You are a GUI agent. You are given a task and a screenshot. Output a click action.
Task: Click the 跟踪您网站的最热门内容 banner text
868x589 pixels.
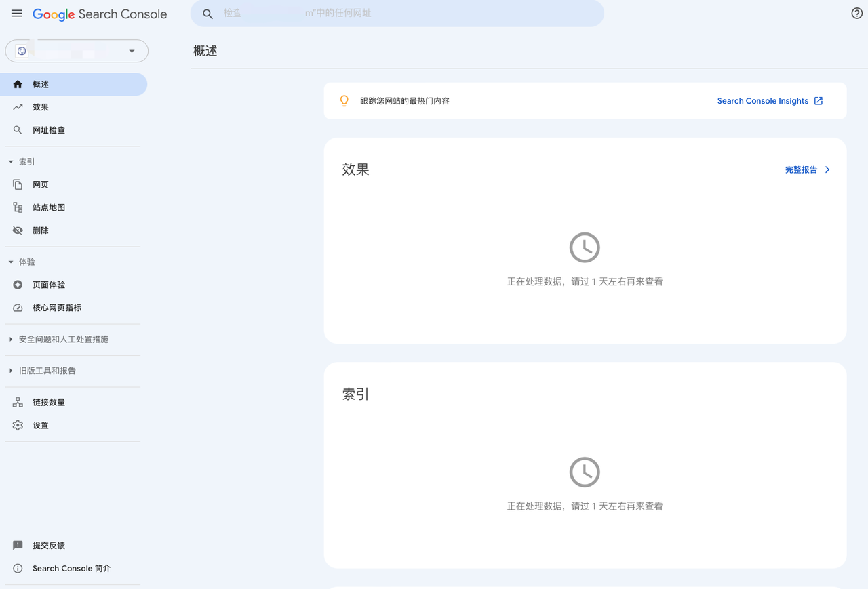coord(405,101)
